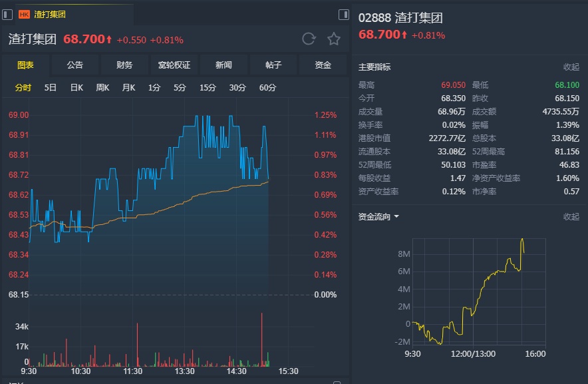
Task: Collapse the 资金流向 section with 收起
Action: tap(571, 217)
